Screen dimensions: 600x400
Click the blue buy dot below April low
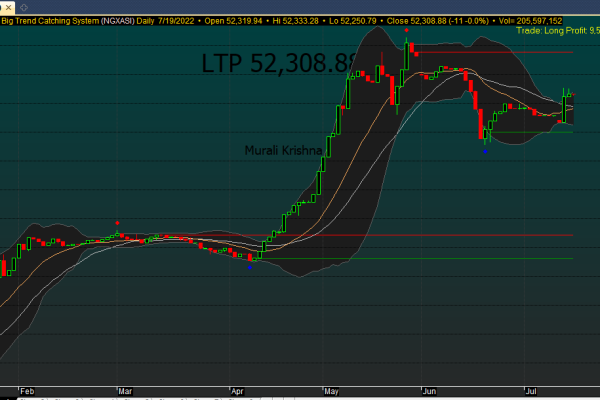249,268
